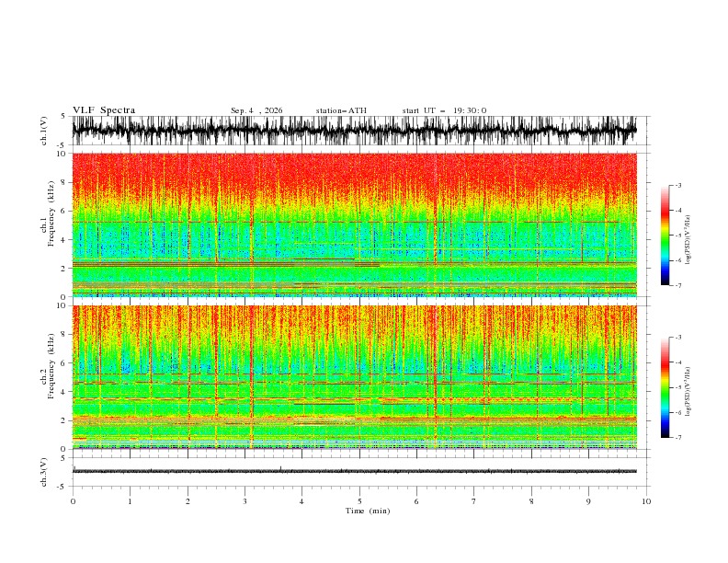This screenshot has height=563, width=728.
Task: Click the station=ATH label
Action: pos(341,110)
